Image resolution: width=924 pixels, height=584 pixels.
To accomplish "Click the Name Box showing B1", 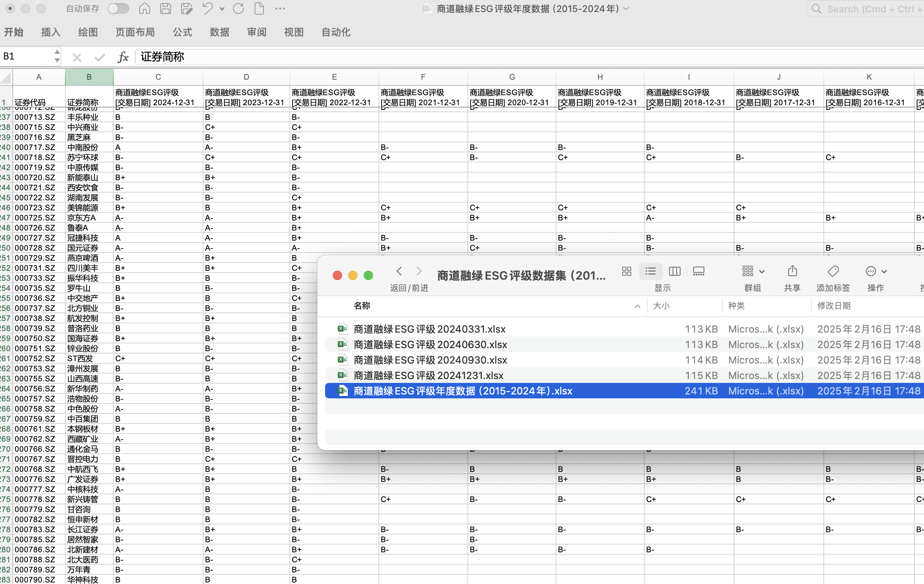I will (26, 57).
